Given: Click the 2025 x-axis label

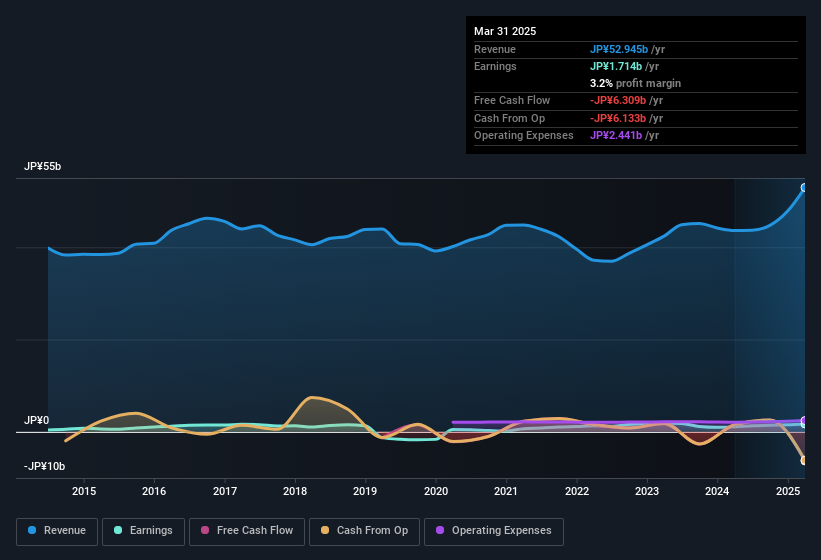Looking at the screenshot, I should 787,491.
